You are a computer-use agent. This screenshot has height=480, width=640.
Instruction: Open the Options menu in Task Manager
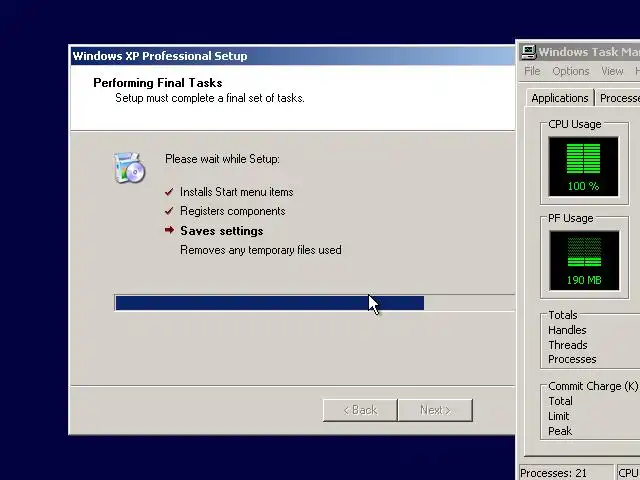click(571, 71)
